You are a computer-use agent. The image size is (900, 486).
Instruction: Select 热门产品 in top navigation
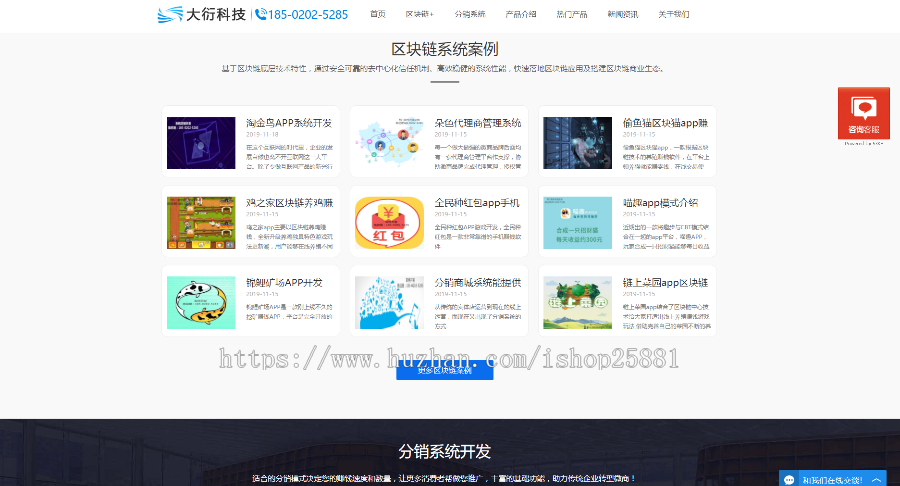tap(572, 14)
